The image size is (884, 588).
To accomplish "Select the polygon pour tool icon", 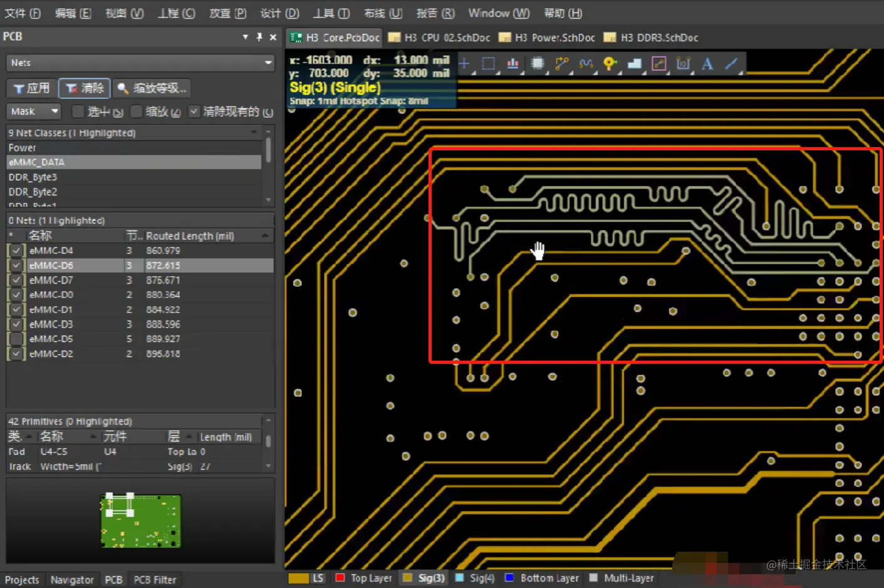I will [x=634, y=63].
